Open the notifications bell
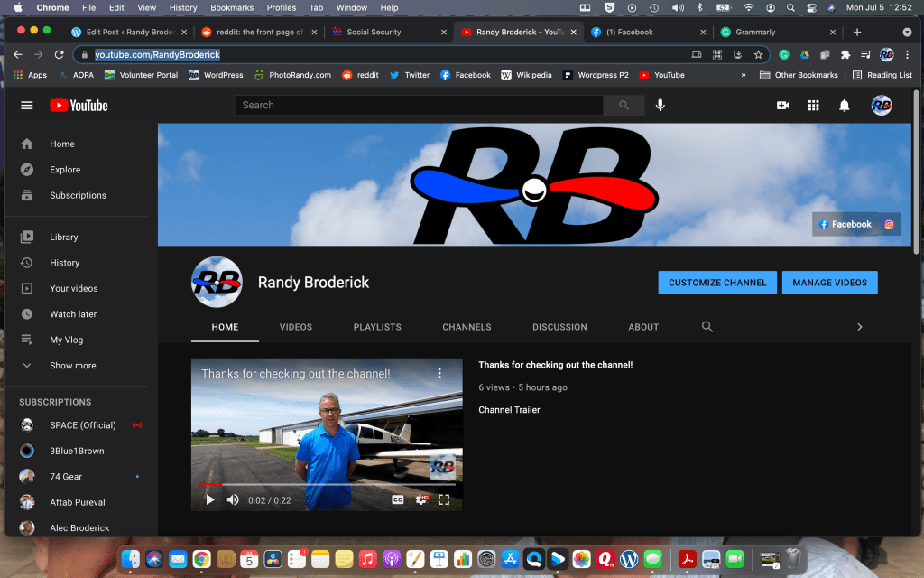Screen dimensions: 924x578 (844, 106)
